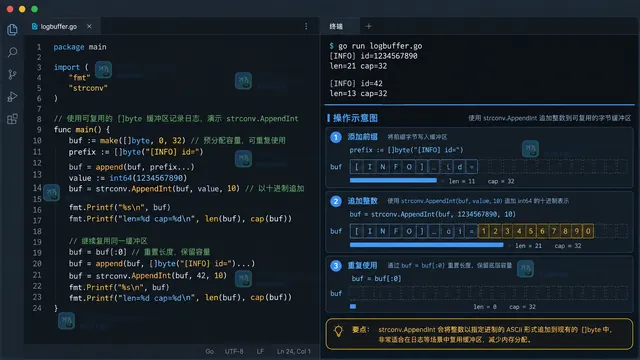Click the "strconv" import line
This screenshot has height=360, width=640.
(88, 88)
